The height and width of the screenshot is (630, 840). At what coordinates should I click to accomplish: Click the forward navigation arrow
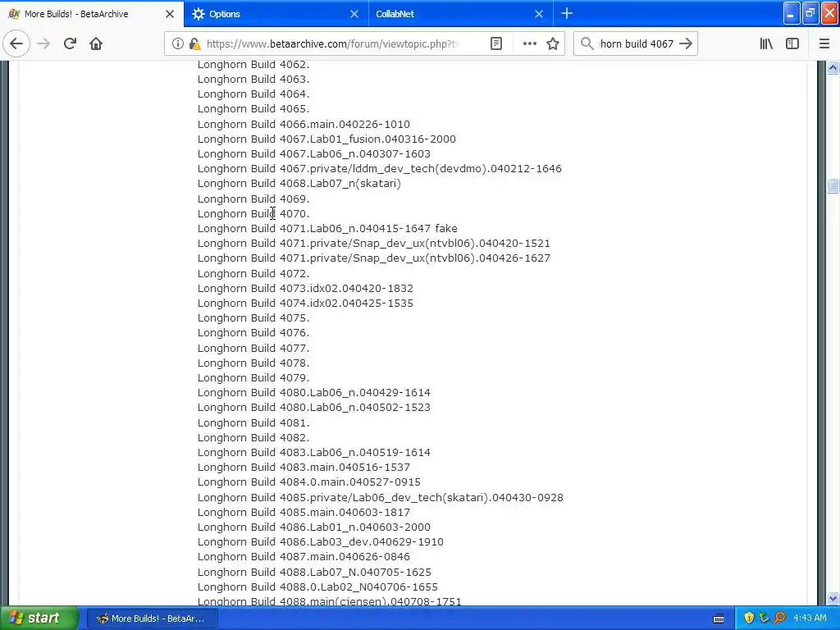pos(44,43)
